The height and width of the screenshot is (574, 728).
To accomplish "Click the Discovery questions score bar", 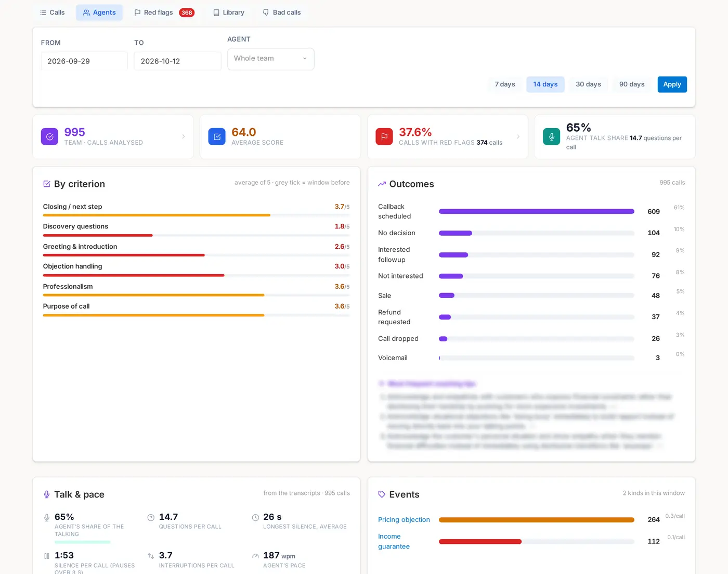I will click(196, 235).
